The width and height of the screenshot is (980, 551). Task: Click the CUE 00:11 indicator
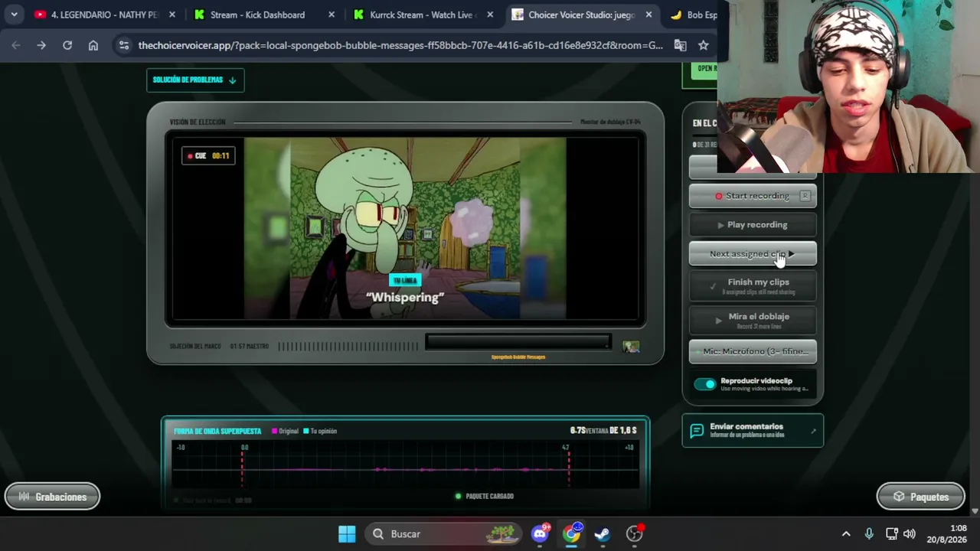[x=208, y=156]
